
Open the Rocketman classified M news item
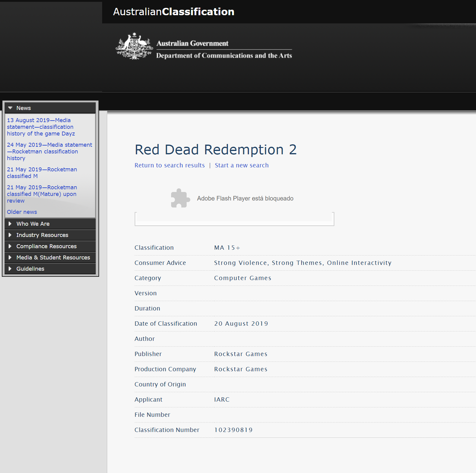tap(42, 173)
